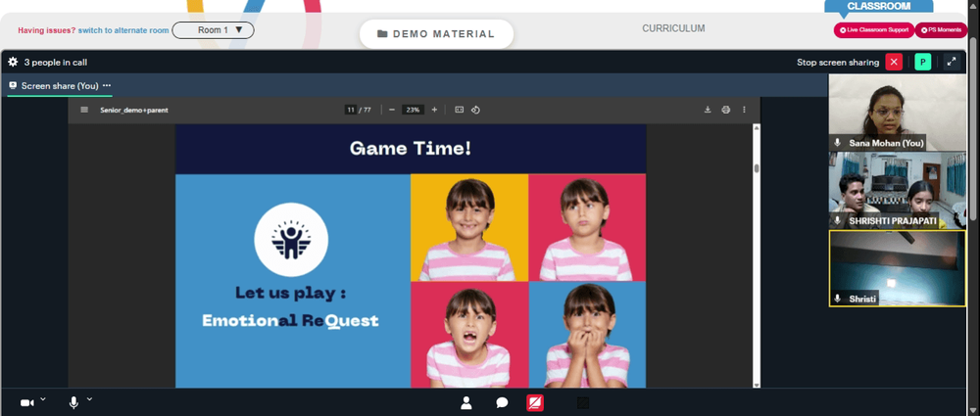Switch to the Curriculum tab
The image size is (980, 416).
[673, 28]
